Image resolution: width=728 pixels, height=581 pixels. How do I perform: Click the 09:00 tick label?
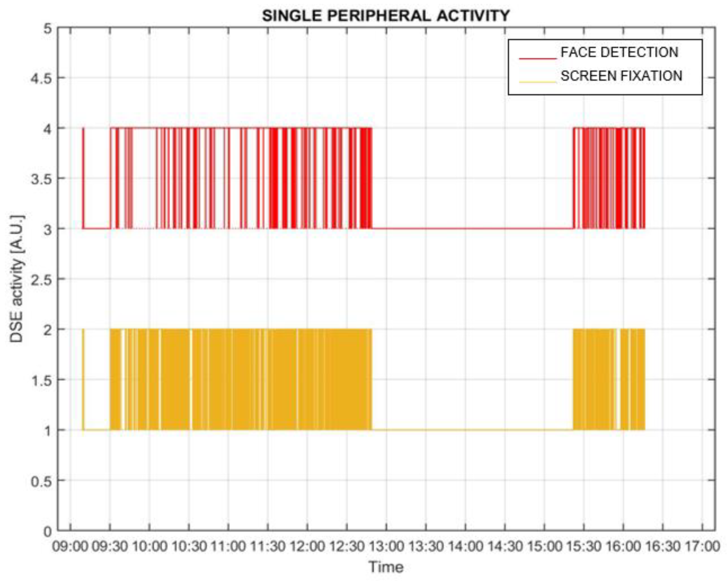click(x=70, y=546)
